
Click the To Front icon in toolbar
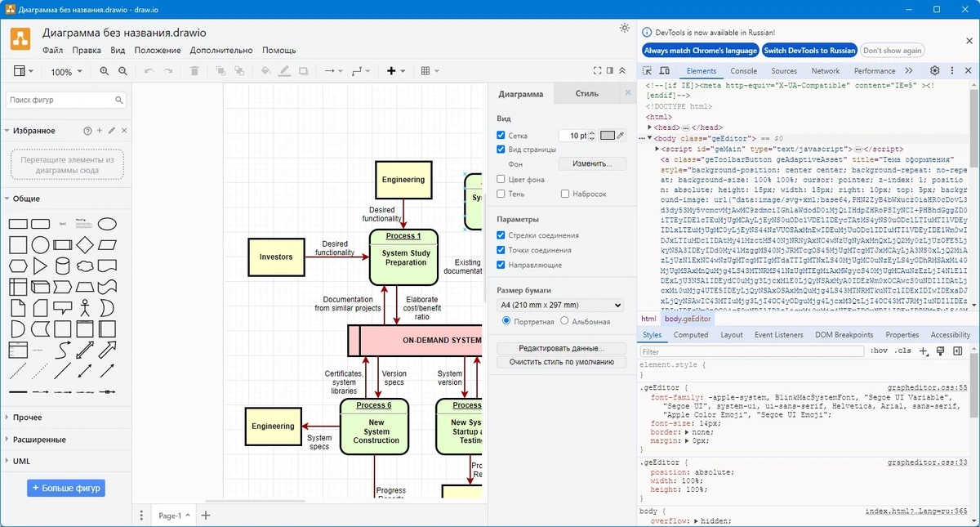tap(221, 71)
